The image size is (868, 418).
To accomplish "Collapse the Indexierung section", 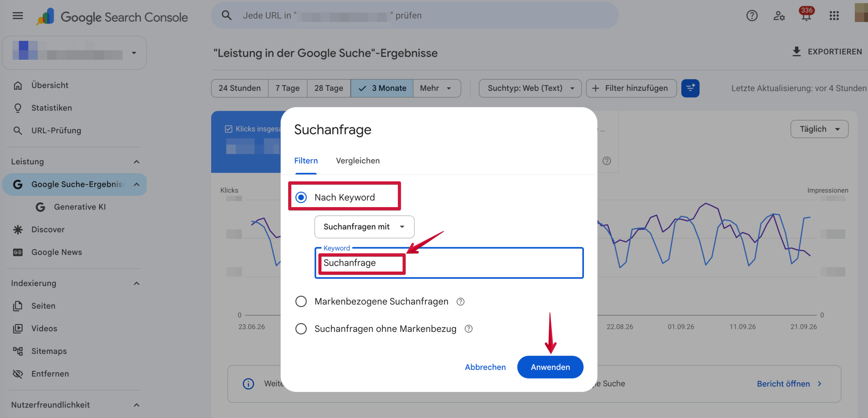I will tap(136, 283).
